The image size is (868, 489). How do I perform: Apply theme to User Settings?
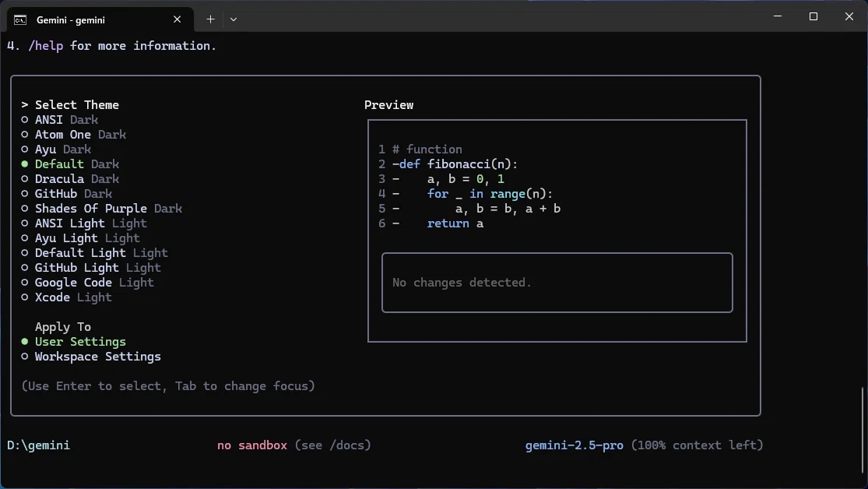click(74, 342)
